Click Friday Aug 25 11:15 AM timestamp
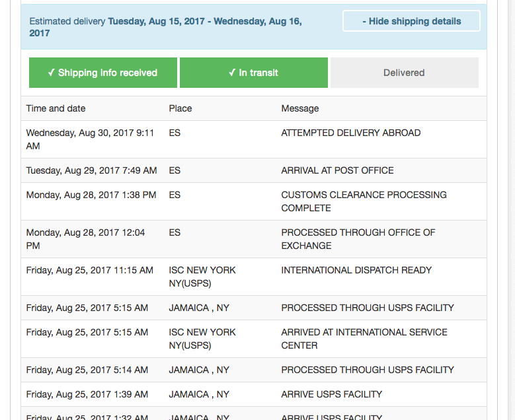This screenshot has height=420, width=515. pyautogui.click(x=90, y=270)
